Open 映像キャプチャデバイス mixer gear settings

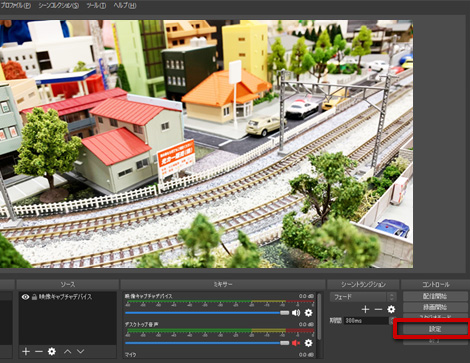(309, 313)
